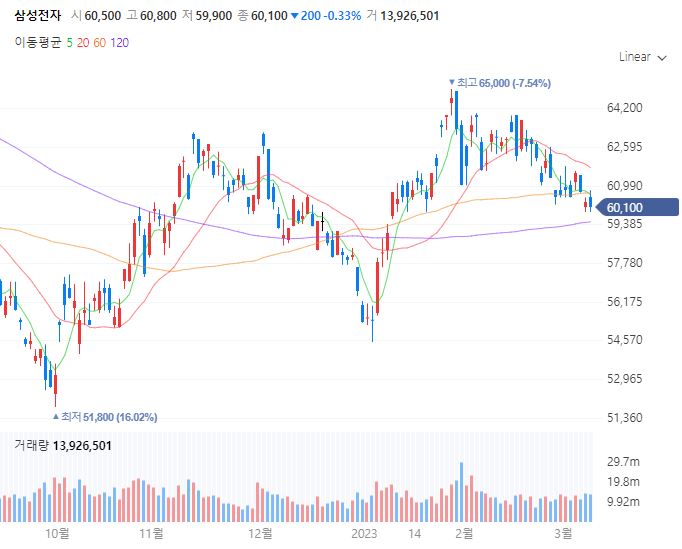Click the blue down-arrow change indicator
The width and height of the screenshot is (682, 549).
pyautogui.click(x=294, y=16)
